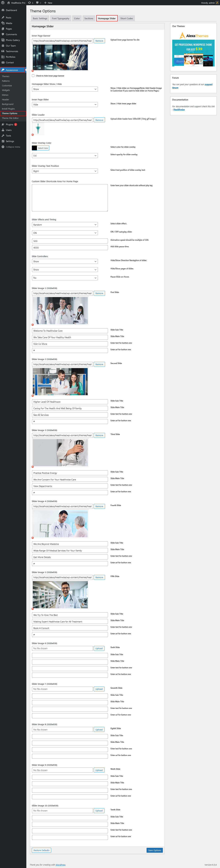Remove the Inner Page Banner image

99,41
